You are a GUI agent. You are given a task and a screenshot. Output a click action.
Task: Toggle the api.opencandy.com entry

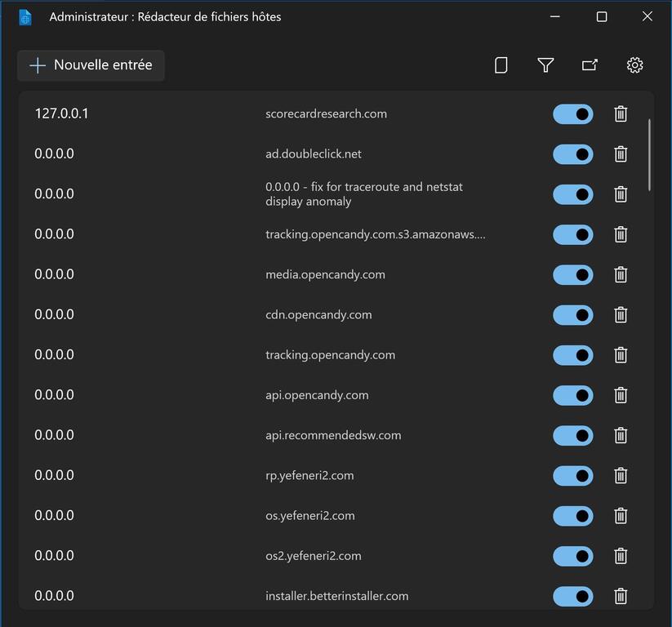[573, 395]
